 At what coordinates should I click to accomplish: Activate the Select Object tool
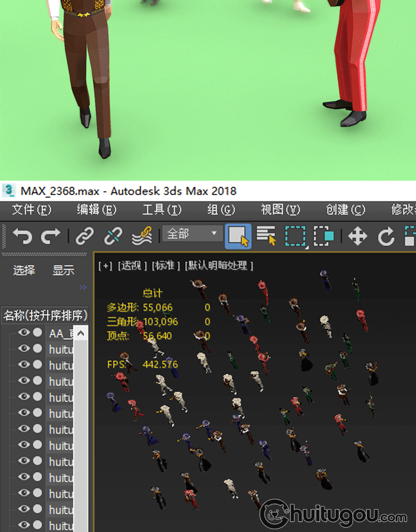[x=238, y=236]
